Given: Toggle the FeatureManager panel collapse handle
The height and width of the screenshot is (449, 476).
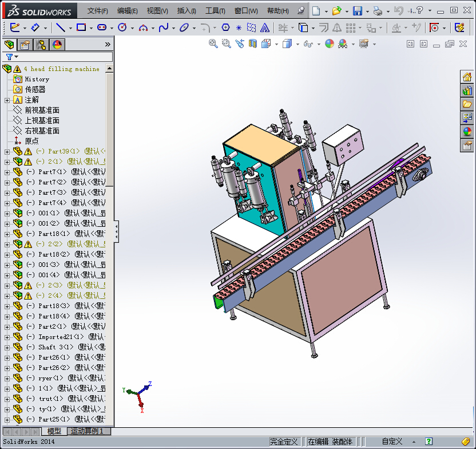Looking at the screenshot, I should (117, 231).
